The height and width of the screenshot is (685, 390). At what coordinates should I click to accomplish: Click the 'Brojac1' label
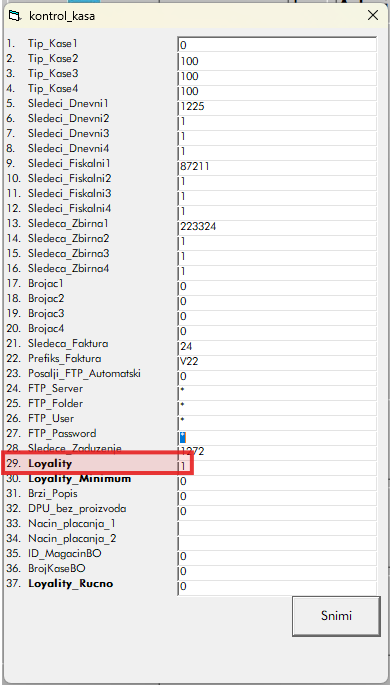pyautogui.click(x=46, y=284)
